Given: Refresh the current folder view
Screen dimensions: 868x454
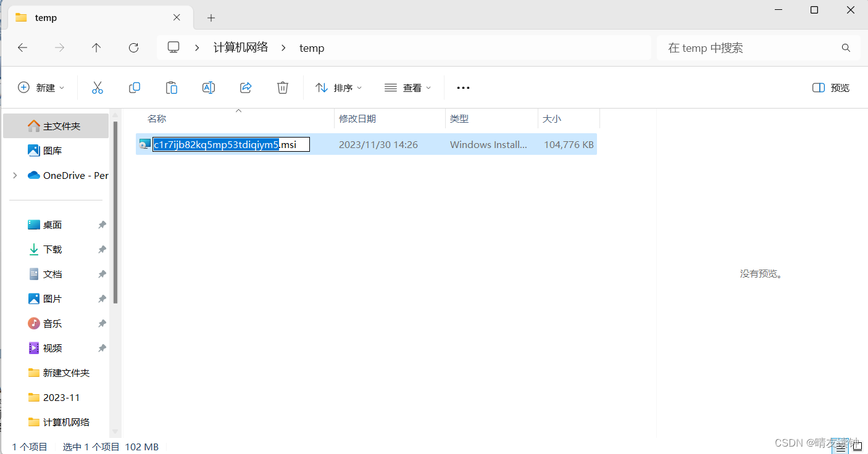Looking at the screenshot, I should (133, 47).
